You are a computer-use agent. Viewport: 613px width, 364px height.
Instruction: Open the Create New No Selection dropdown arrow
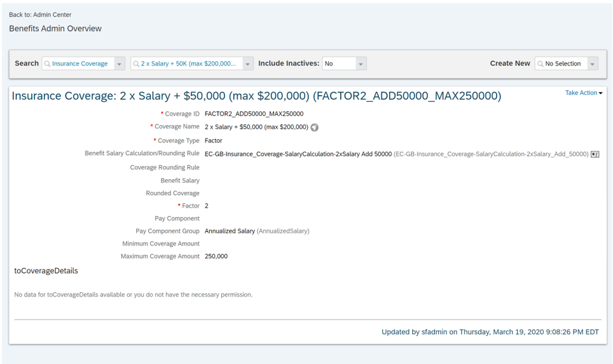593,64
